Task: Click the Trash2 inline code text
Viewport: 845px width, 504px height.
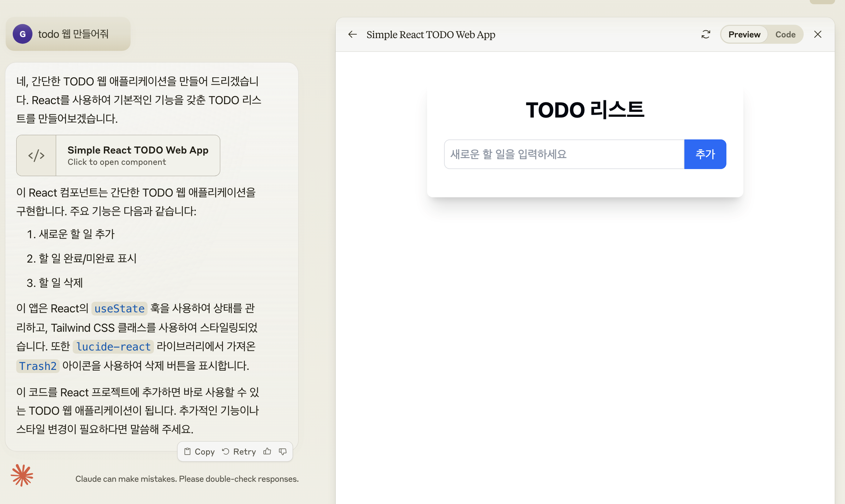Action: [38, 366]
